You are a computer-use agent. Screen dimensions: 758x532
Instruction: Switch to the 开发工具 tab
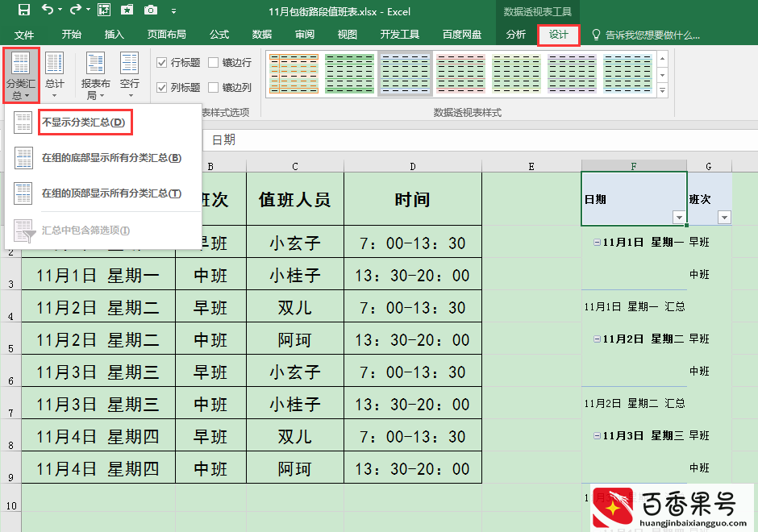pyautogui.click(x=399, y=35)
